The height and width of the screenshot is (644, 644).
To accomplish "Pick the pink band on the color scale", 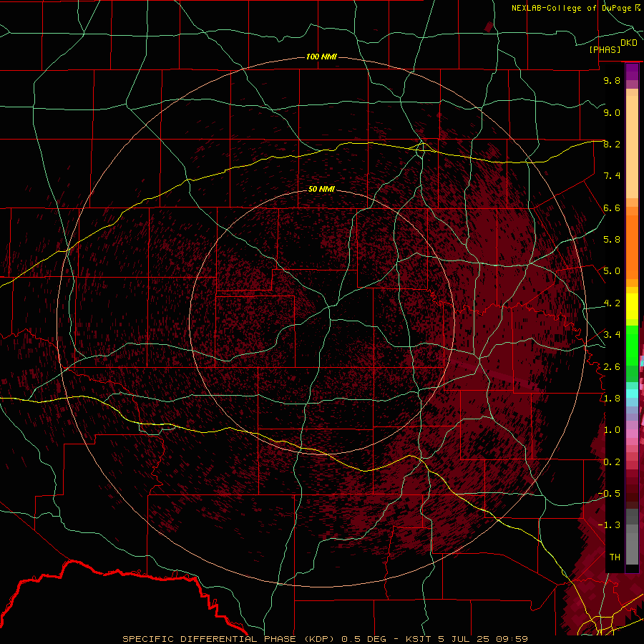I will coord(632,434).
